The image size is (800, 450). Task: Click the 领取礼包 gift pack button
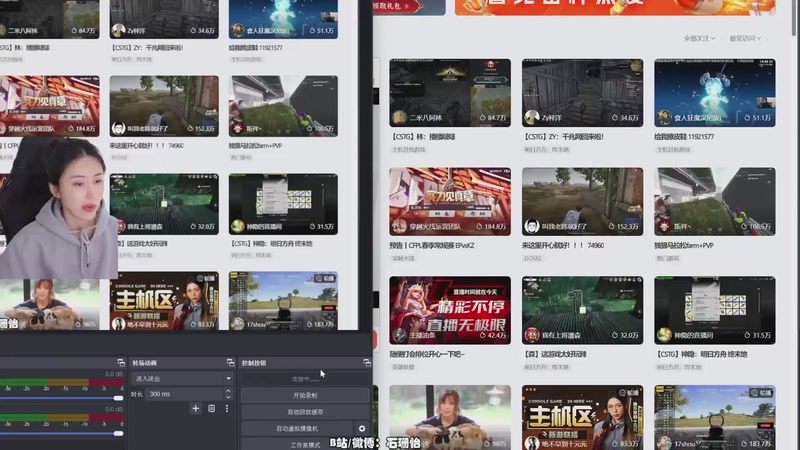(x=398, y=6)
